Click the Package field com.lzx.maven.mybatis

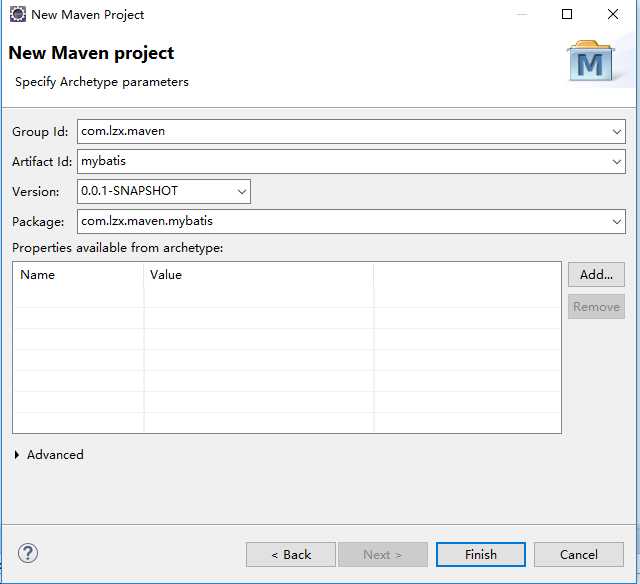click(351, 221)
